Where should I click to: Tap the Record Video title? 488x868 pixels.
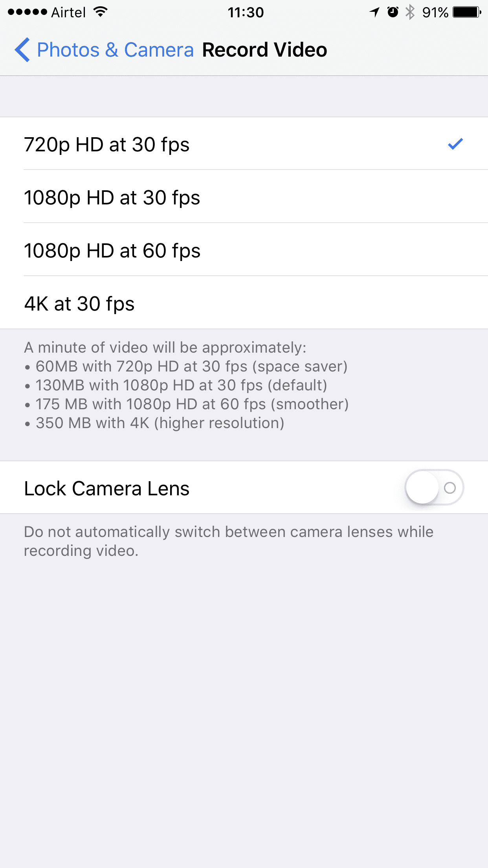pyautogui.click(x=264, y=50)
